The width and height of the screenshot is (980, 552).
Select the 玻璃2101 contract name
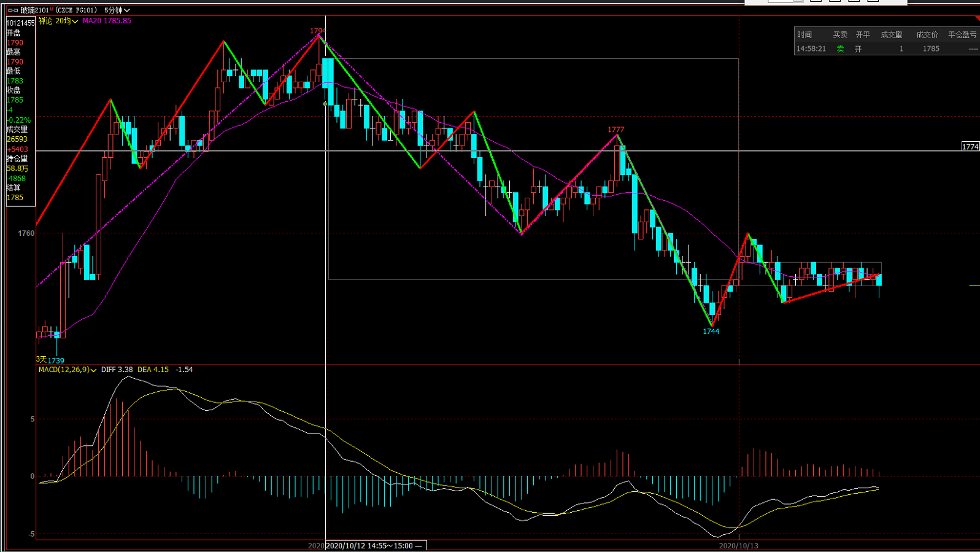tap(34, 10)
